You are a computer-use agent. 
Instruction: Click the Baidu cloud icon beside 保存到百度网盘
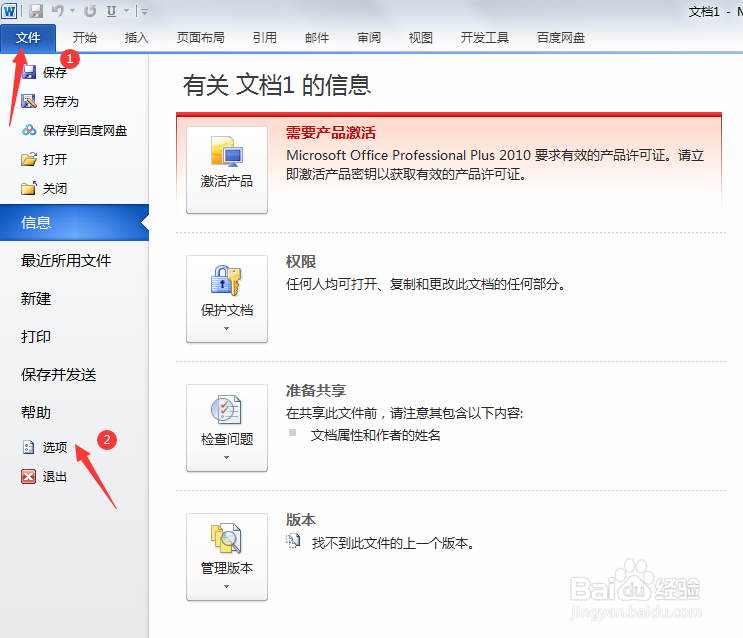[29, 130]
